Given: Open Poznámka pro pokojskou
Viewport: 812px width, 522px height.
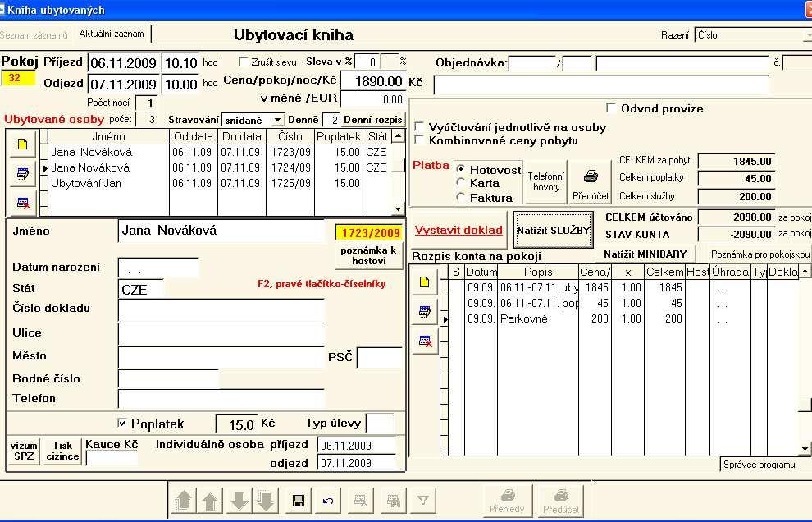Looking at the screenshot, I should [760, 254].
